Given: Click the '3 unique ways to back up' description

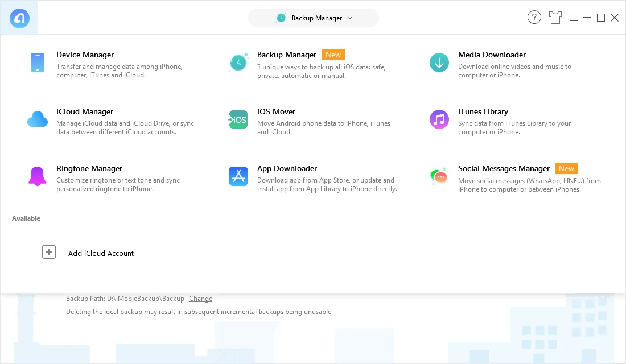Looking at the screenshot, I should tap(322, 72).
